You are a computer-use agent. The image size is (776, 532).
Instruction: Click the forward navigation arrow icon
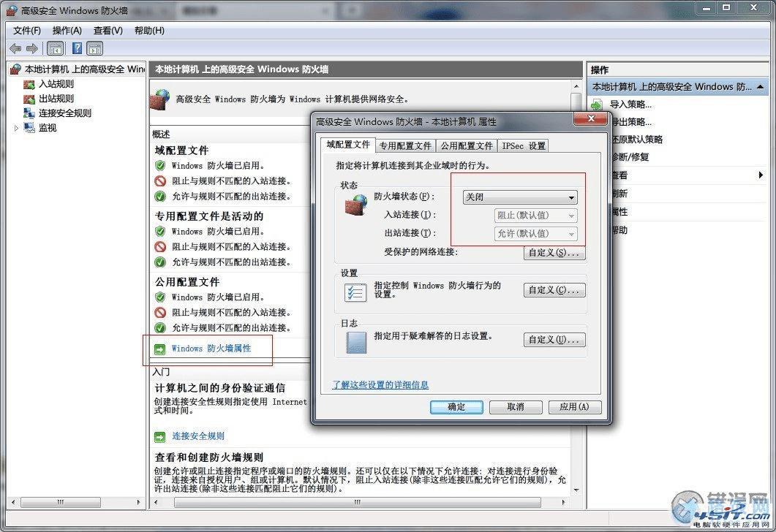click(31, 48)
